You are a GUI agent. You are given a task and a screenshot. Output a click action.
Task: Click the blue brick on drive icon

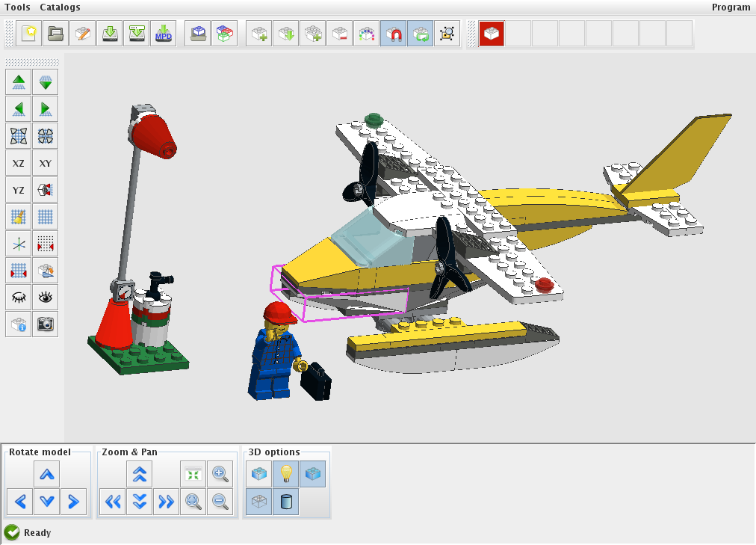(x=198, y=34)
